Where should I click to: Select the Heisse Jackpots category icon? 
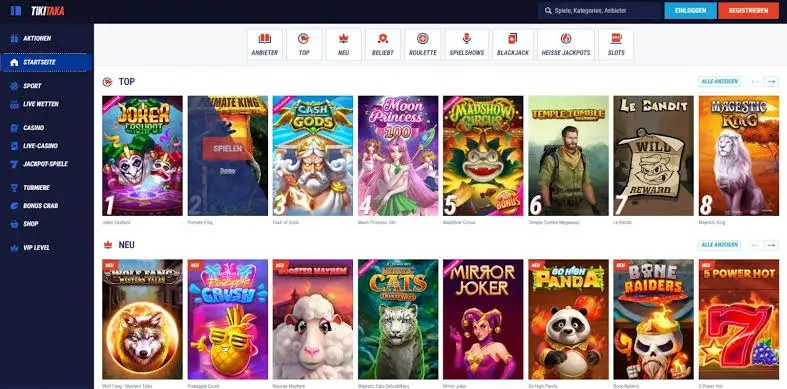[566, 45]
